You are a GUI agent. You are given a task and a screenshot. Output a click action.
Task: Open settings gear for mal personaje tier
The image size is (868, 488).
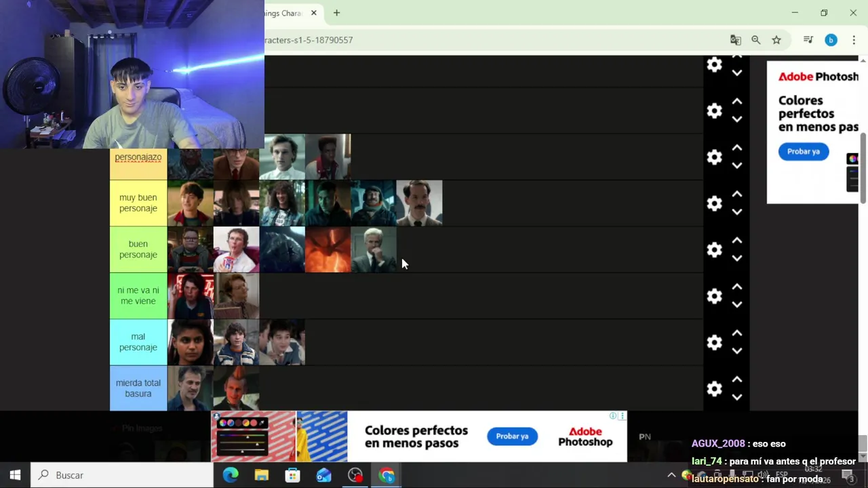tap(714, 342)
